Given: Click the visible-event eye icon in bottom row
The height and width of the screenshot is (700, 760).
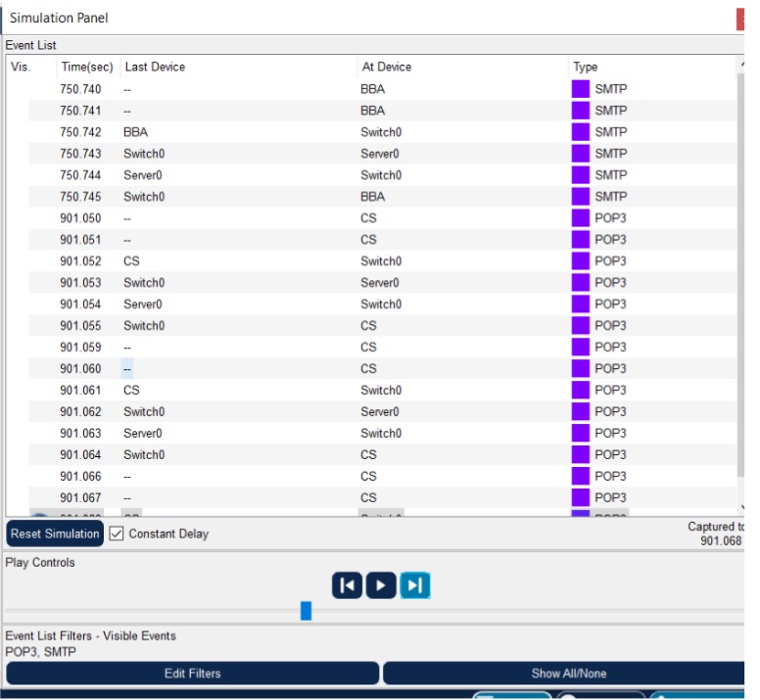Looking at the screenshot, I should [x=40, y=514].
